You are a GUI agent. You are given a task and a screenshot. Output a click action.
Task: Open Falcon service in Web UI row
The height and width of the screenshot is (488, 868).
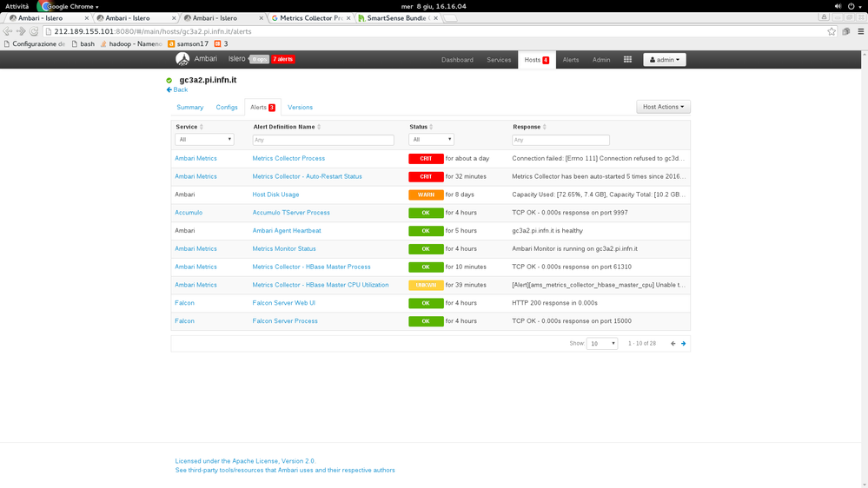[185, 303]
